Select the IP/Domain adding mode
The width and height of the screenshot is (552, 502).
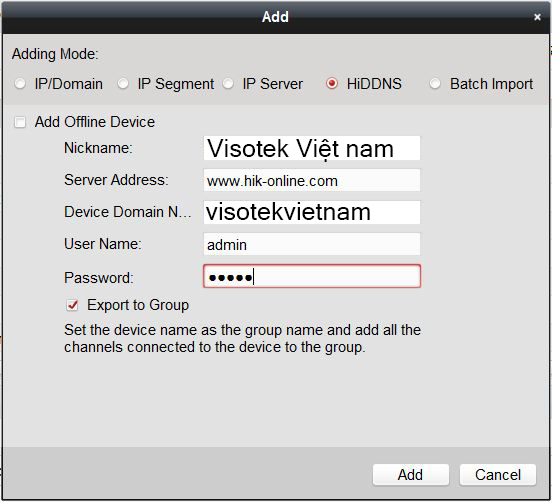[20, 84]
